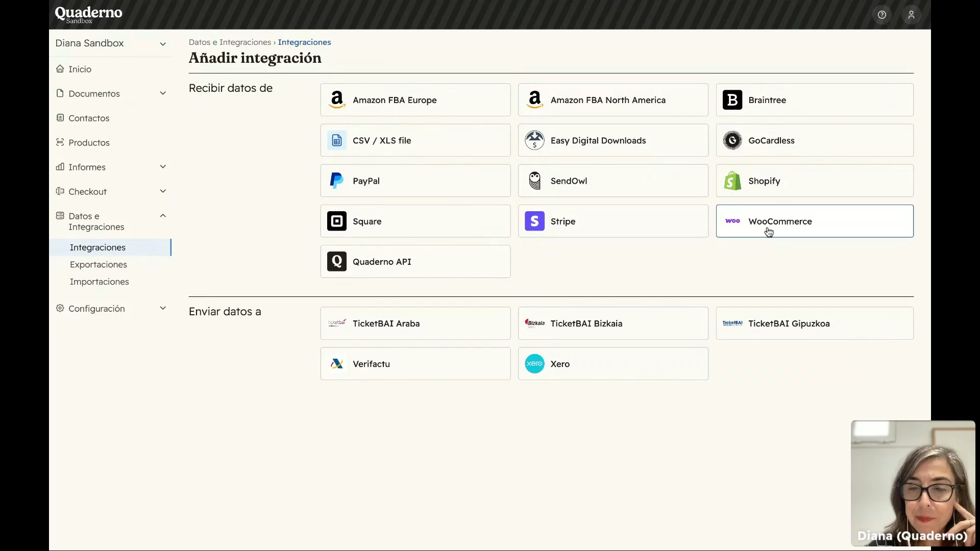Click the PayPal logo icon
Viewport: 980px width, 551px height.
click(x=336, y=181)
